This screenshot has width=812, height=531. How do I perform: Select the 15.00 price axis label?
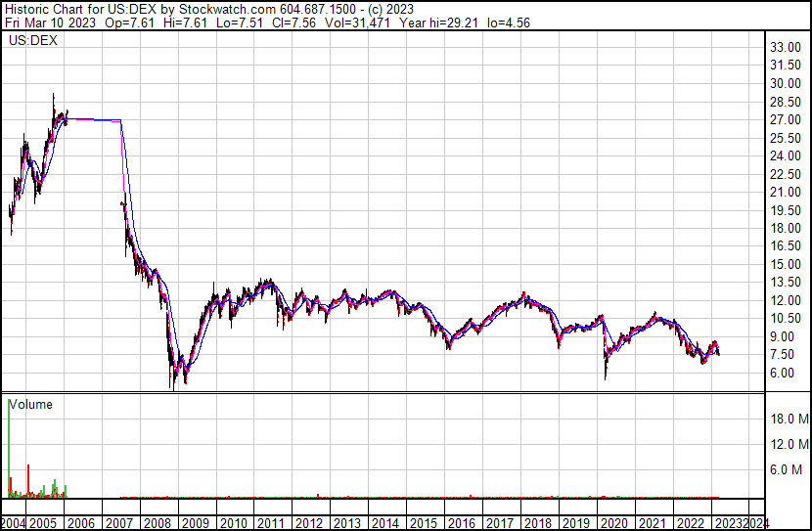coord(786,264)
